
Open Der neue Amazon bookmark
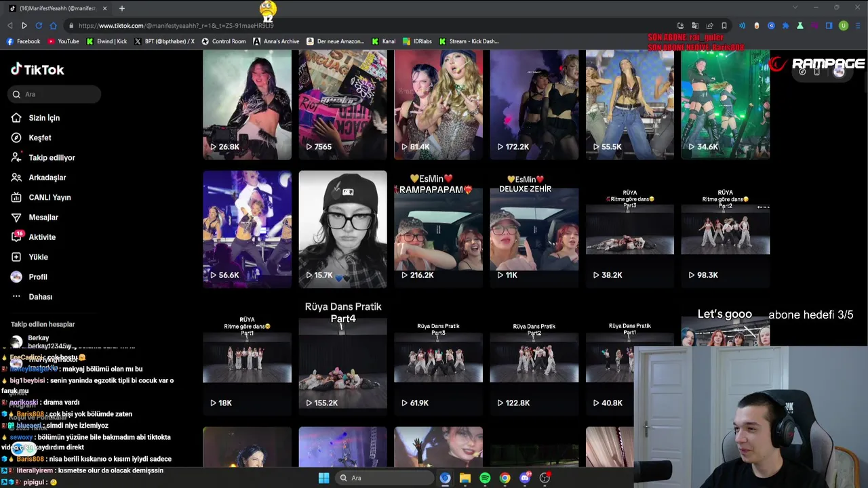(335, 41)
